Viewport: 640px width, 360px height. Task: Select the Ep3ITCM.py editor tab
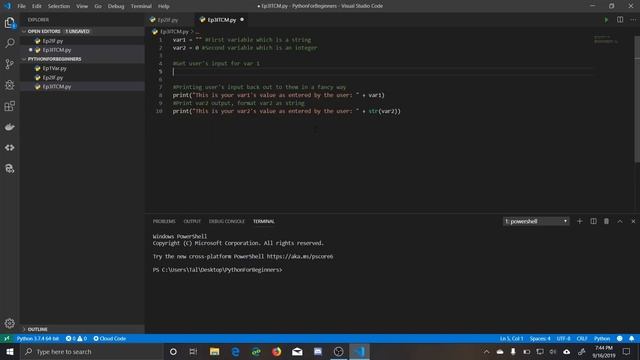pyautogui.click(x=222, y=20)
